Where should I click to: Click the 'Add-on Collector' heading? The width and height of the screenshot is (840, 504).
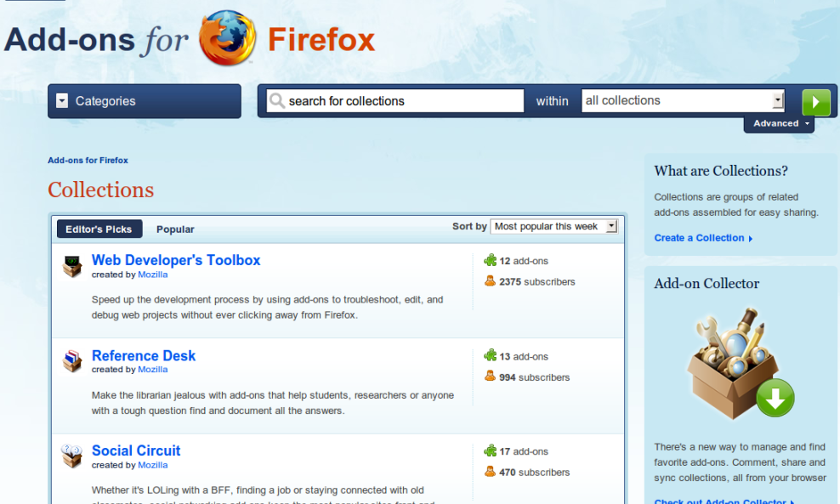pos(707,283)
